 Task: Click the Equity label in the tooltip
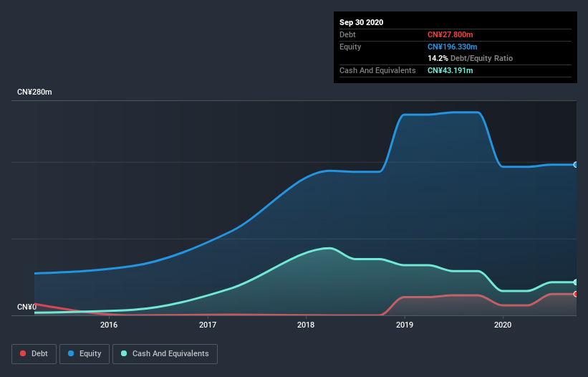(350, 47)
